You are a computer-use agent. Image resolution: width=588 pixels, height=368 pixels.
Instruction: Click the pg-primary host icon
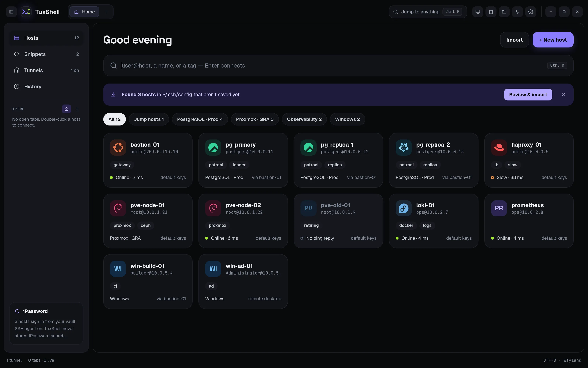click(213, 148)
